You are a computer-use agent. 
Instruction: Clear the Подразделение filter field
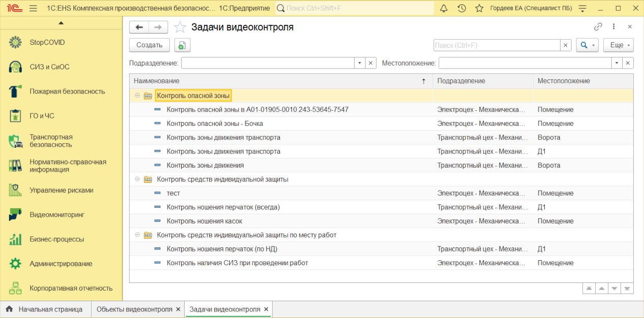(x=371, y=63)
